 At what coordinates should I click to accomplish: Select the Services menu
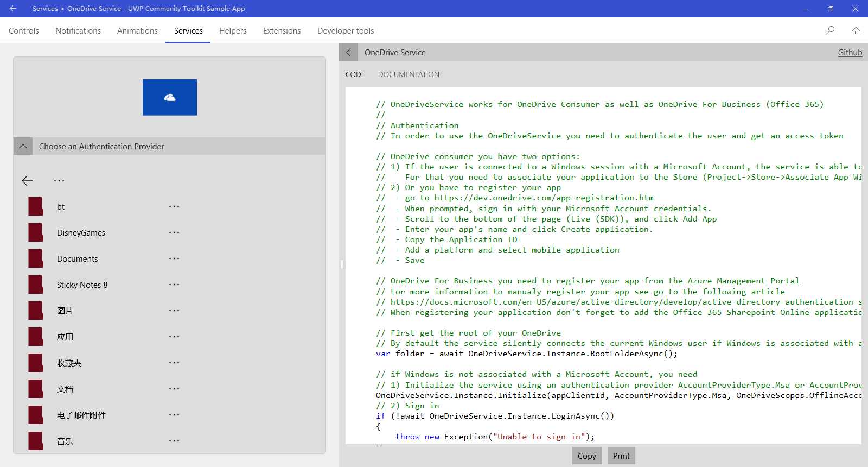click(188, 31)
